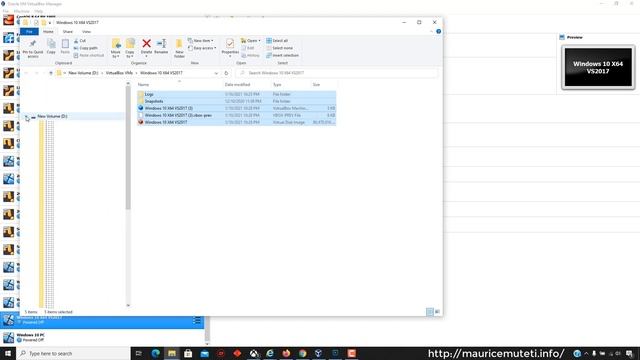
Task: Open Firefox from the taskbar
Action: 286,353
